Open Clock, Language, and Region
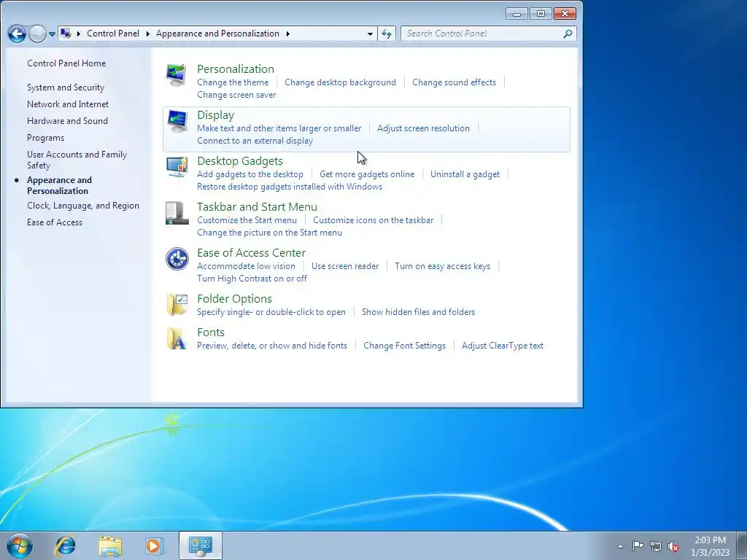The image size is (747, 560). [83, 206]
